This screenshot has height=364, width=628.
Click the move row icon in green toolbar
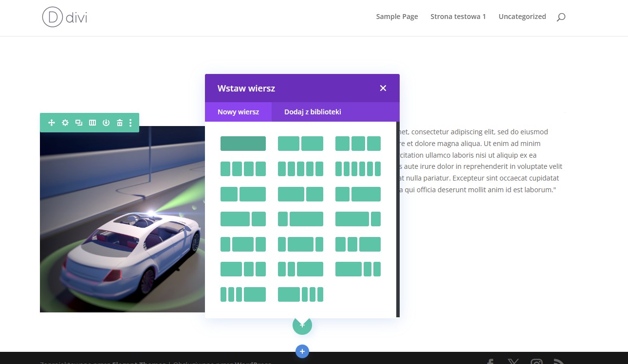tap(52, 123)
